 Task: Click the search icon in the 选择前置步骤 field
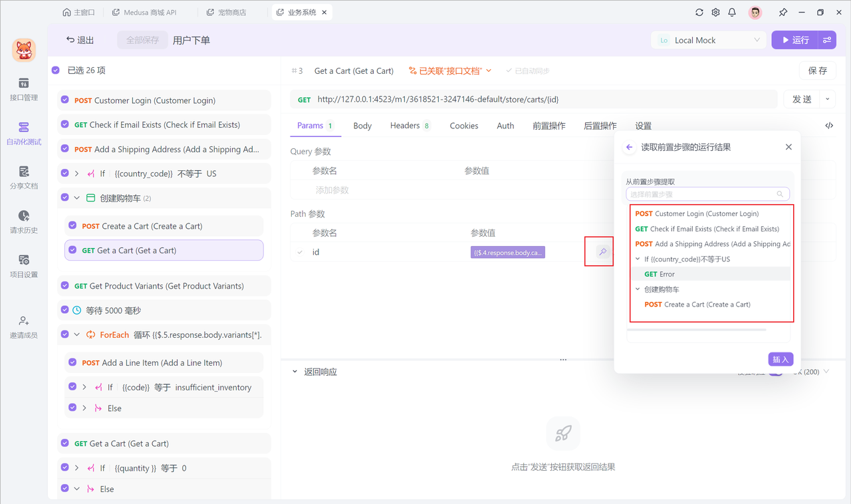click(780, 194)
